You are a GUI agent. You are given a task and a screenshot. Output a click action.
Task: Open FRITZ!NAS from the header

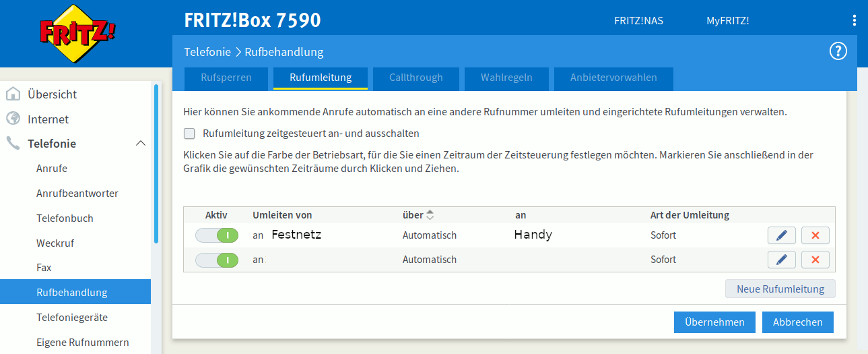pyautogui.click(x=638, y=21)
